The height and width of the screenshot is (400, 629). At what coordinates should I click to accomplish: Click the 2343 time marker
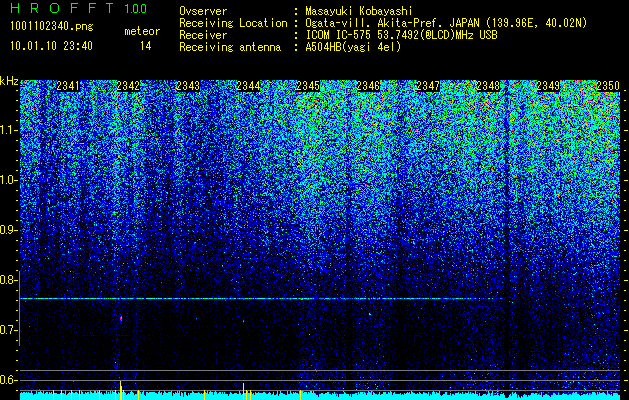(188, 86)
